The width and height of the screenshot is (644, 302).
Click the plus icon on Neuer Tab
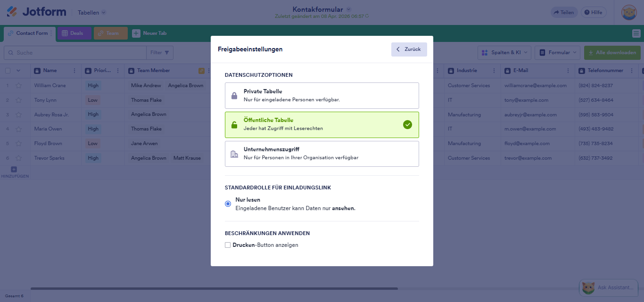tap(136, 33)
